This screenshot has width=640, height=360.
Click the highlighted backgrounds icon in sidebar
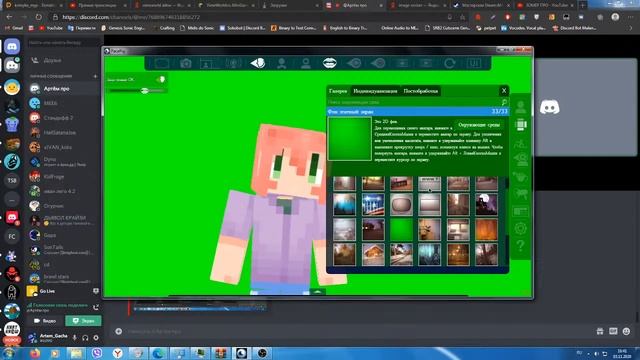tap(520, 124)
